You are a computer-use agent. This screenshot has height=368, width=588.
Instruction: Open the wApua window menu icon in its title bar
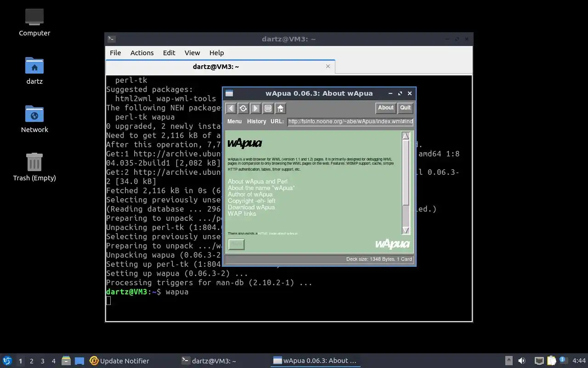(229, 93)
